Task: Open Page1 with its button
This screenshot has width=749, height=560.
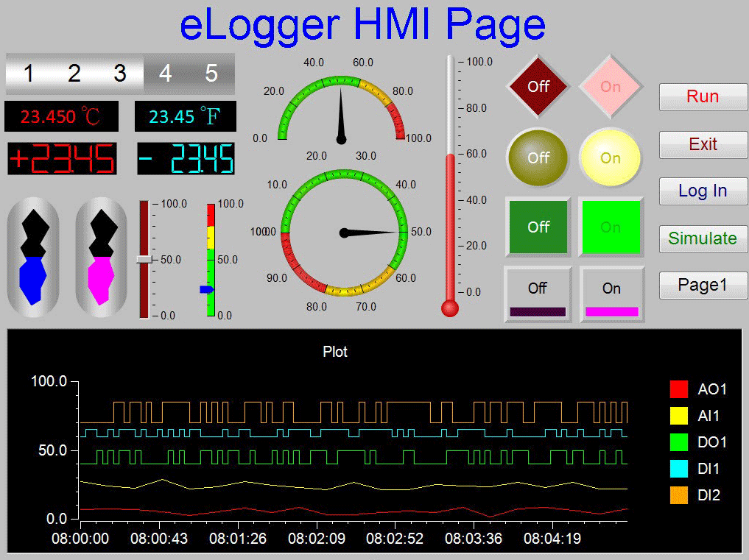Action: [x=703, y=286]
